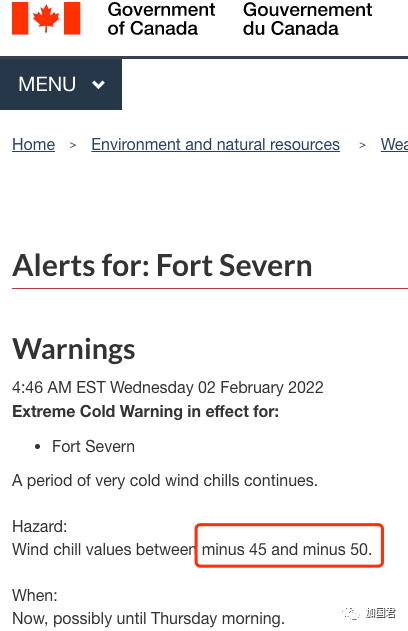Click the Now, possibly until Thursday morning text
Screen dimensions: 408x631
148,619
